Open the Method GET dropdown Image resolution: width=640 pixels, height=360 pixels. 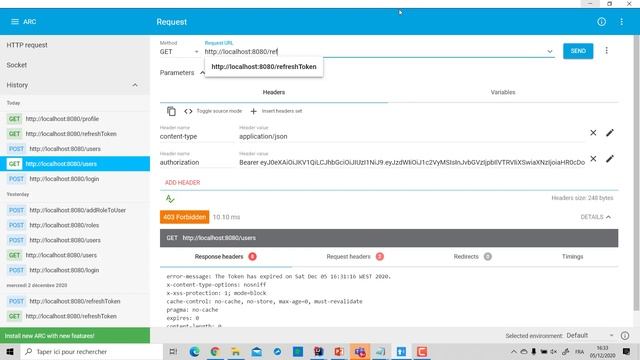[x=179, y=52]
